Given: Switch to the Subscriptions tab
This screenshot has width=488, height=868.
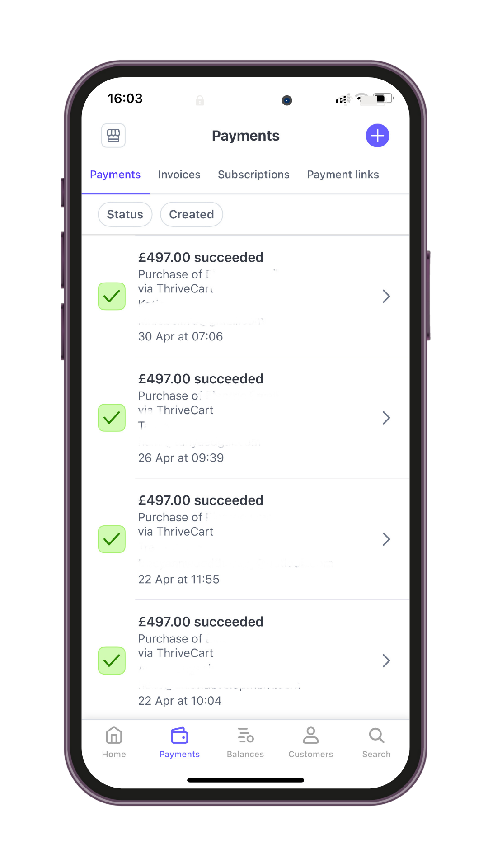Looking at the screenshot, I should (x=253, y=175).
